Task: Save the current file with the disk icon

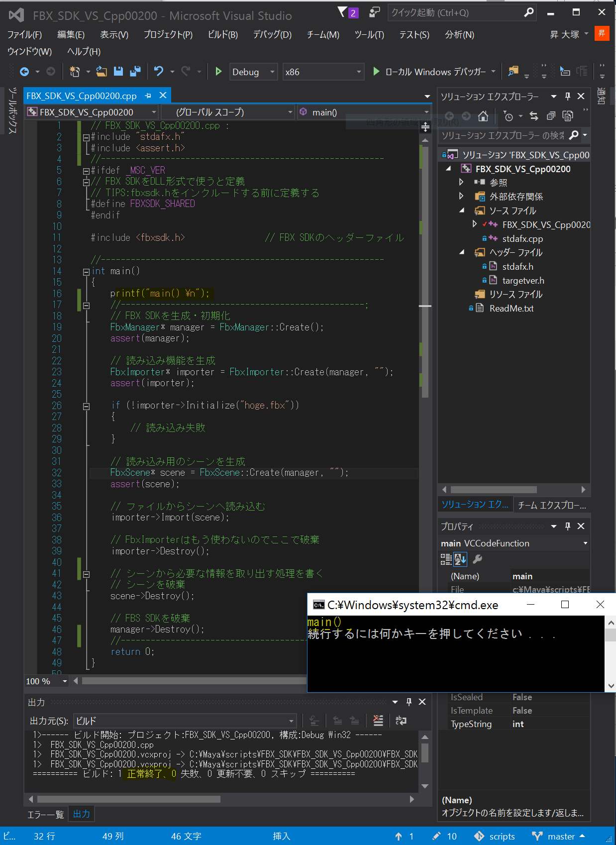Action: pos(118,72)
